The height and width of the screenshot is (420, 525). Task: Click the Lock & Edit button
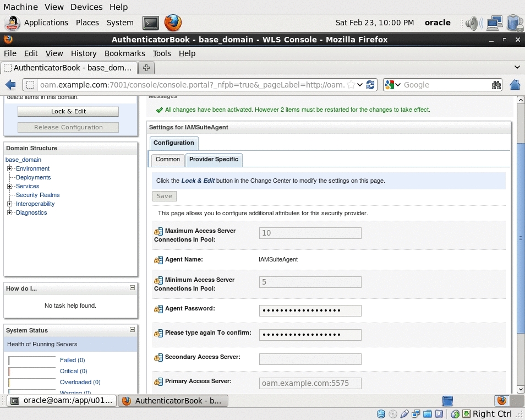click(68, 111)
